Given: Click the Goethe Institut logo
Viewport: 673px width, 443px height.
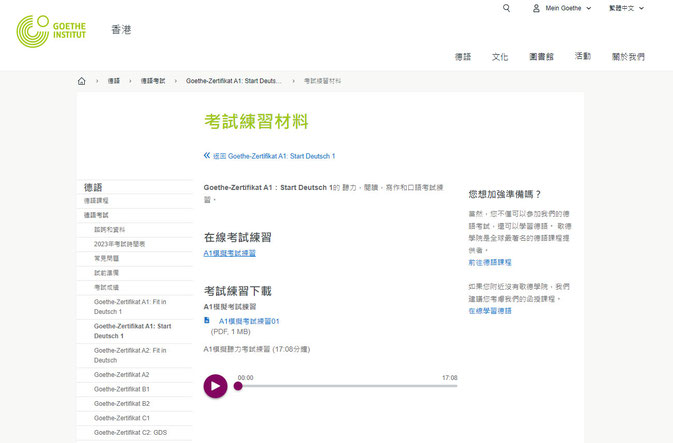Looking at the screenshot, I should (51, 31).
